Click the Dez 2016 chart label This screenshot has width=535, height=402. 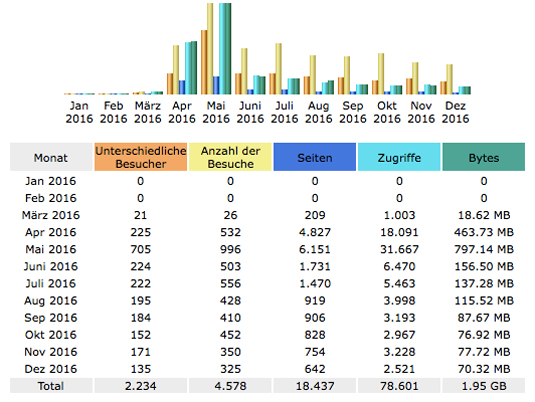coord(456,112)
